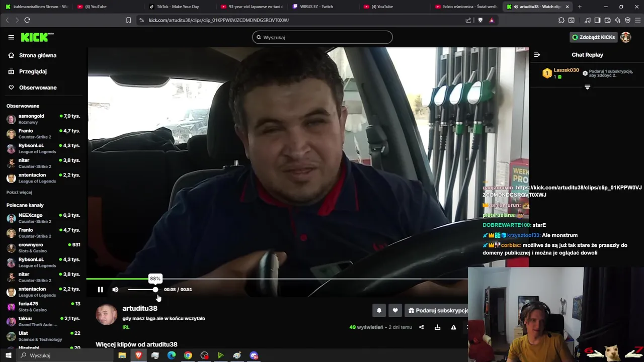This screenshot has height=362, width=644.
Task: Enable notifications with bell icon
Action: 379,311
